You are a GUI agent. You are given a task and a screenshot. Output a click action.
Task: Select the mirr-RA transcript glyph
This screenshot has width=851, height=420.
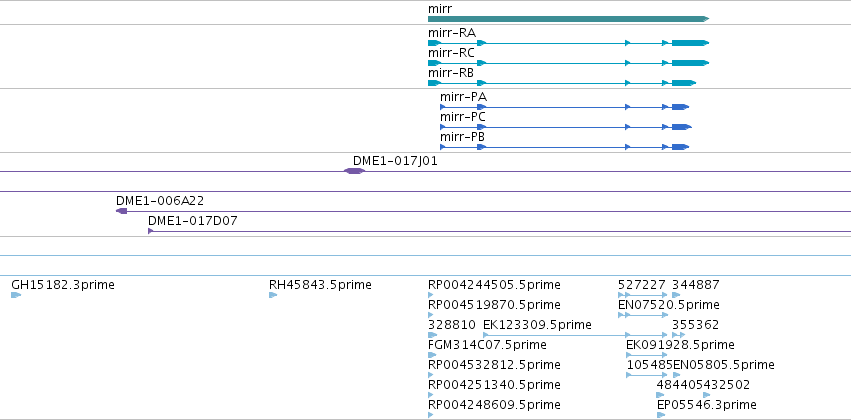[568, 43]
